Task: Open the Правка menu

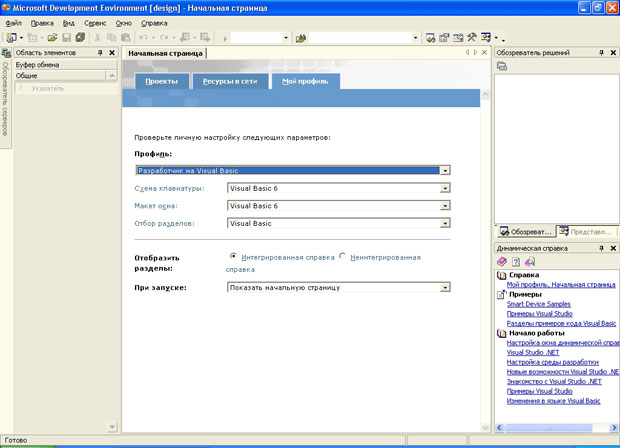Action: point(42,23)
